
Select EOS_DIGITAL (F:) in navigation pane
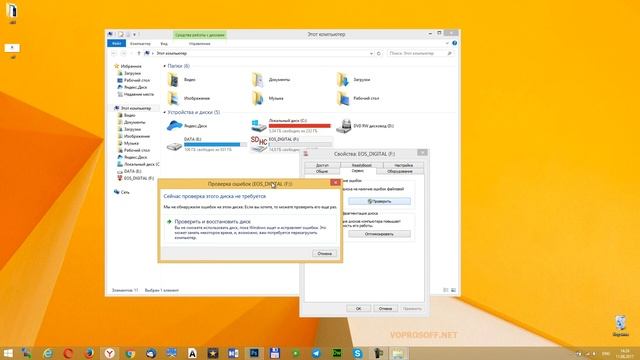click(x=136, y=178)
